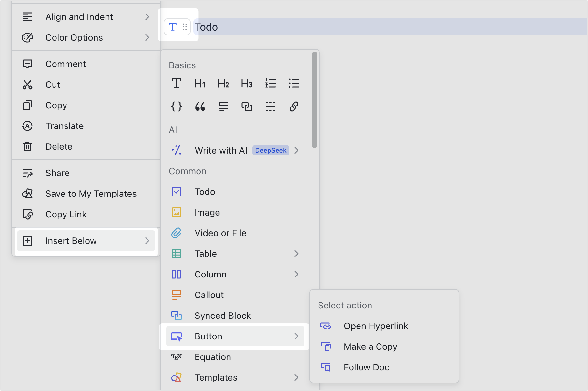Click the Column label in Common list

coord(210,274)
